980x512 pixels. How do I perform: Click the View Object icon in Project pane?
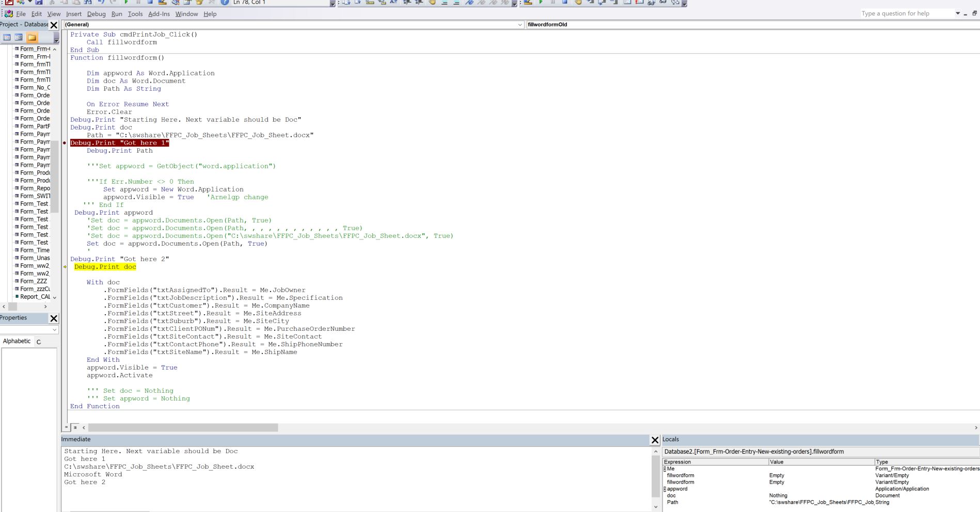19,37
